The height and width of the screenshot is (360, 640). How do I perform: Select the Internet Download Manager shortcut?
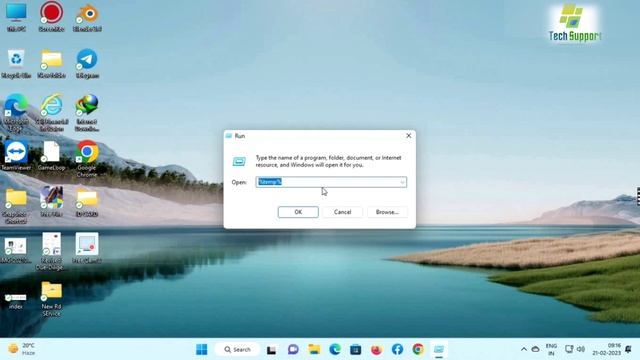pos(87,113)
